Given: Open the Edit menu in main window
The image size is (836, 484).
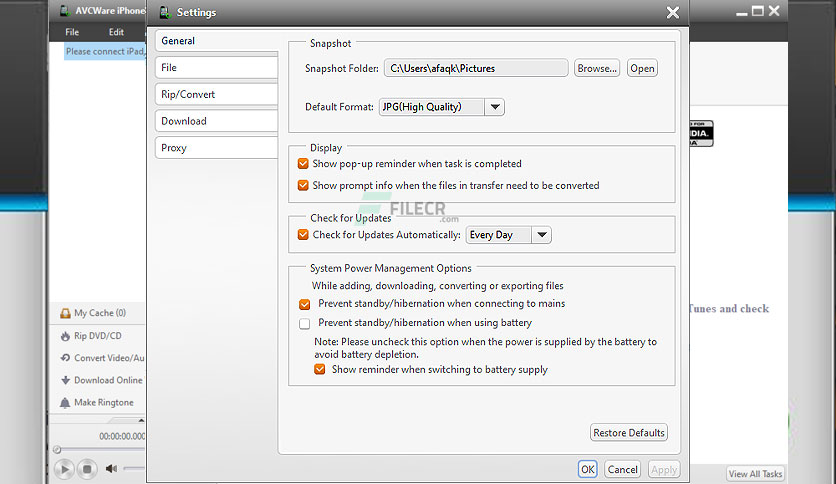Looking at the screenshot, I should pyautogui.click(x=116, y=32).
